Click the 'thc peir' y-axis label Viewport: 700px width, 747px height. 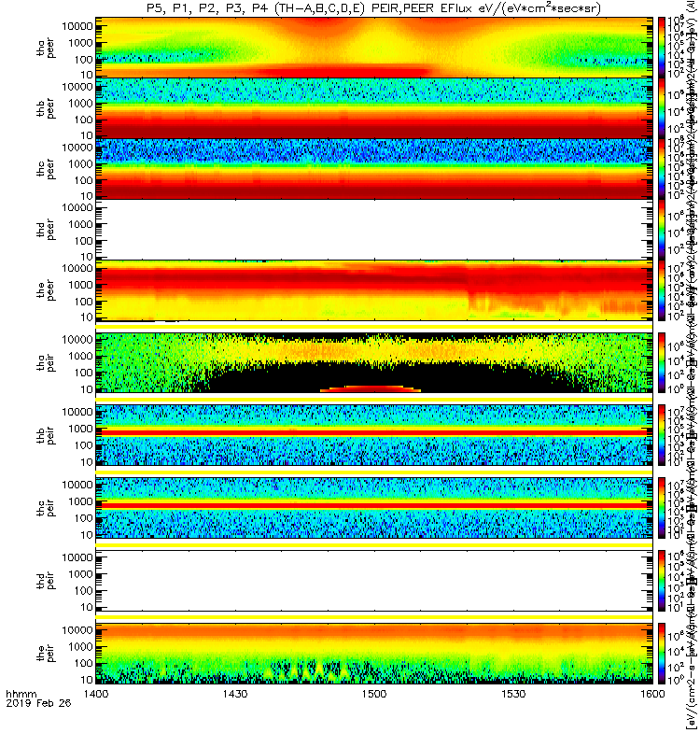pos(46,508)
